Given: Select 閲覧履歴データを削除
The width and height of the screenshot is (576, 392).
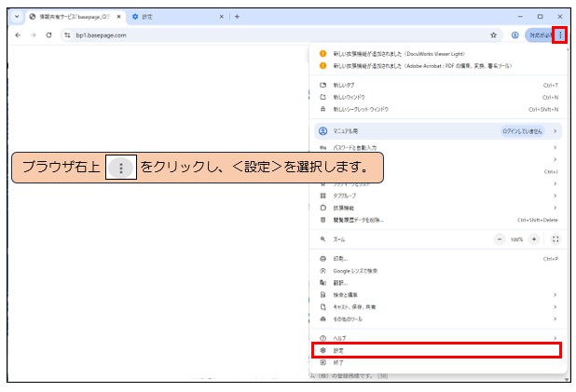Looking at the screenshot, I should (438, 220).
